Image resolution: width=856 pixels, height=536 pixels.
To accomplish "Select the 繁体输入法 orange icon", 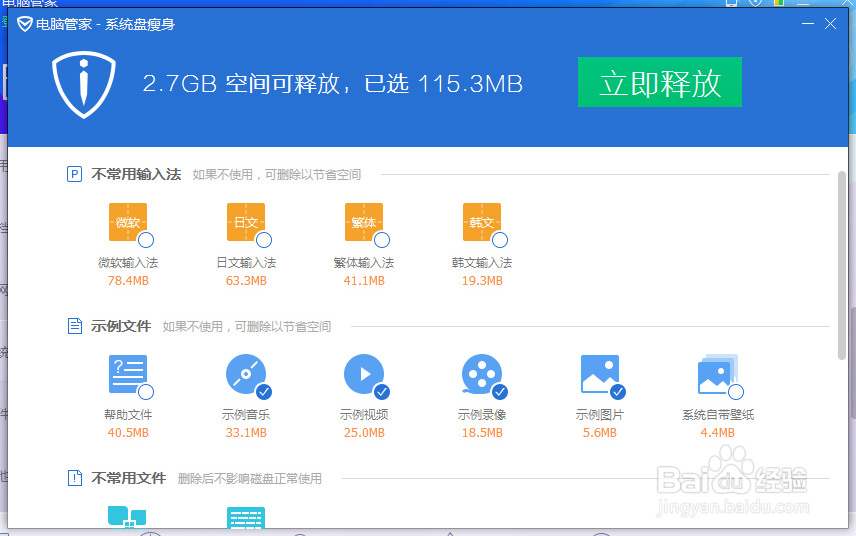I will pos(364,222).
